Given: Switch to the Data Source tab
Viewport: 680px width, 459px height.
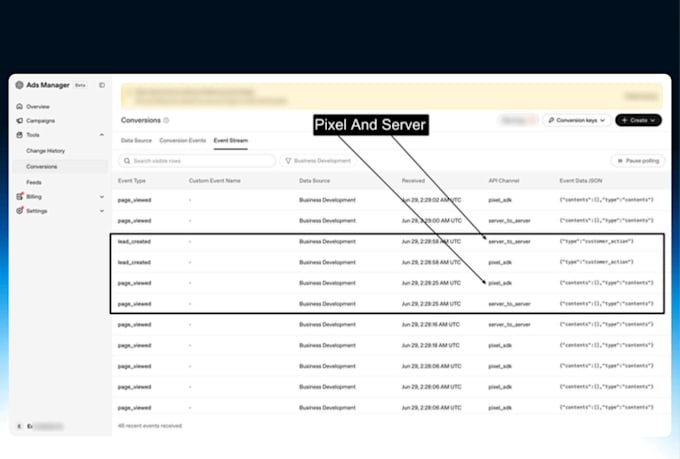Looking at the screenshot, I should point(136,141).
